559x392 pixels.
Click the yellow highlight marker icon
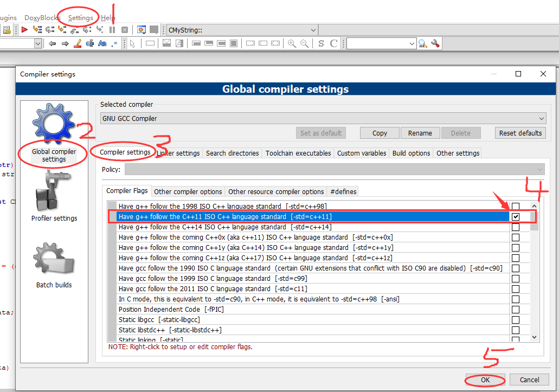[x=76, y=43]
